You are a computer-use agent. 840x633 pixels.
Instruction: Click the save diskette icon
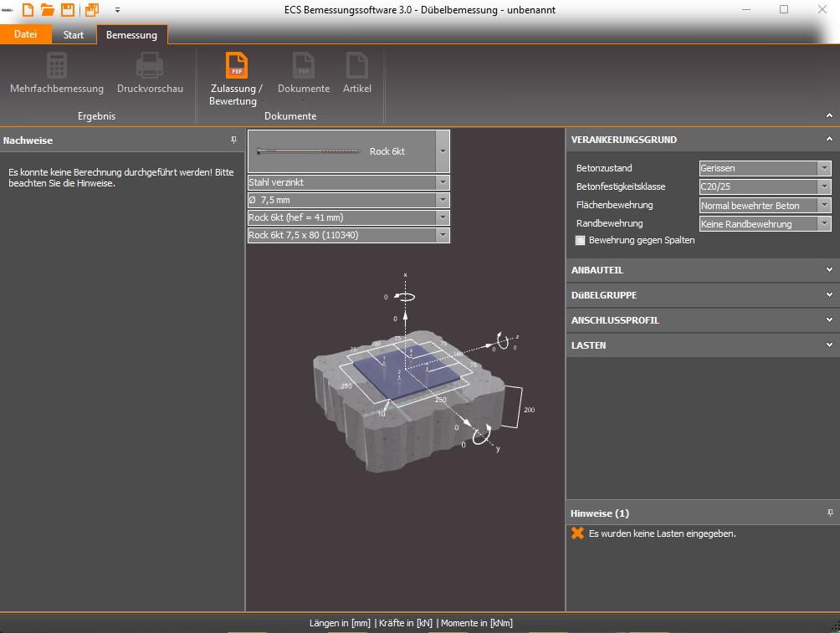67,10
